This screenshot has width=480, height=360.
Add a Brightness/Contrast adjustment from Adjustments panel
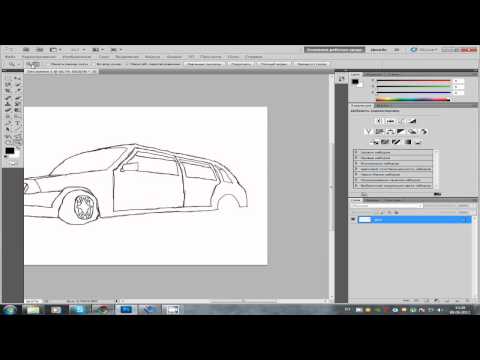379,121
